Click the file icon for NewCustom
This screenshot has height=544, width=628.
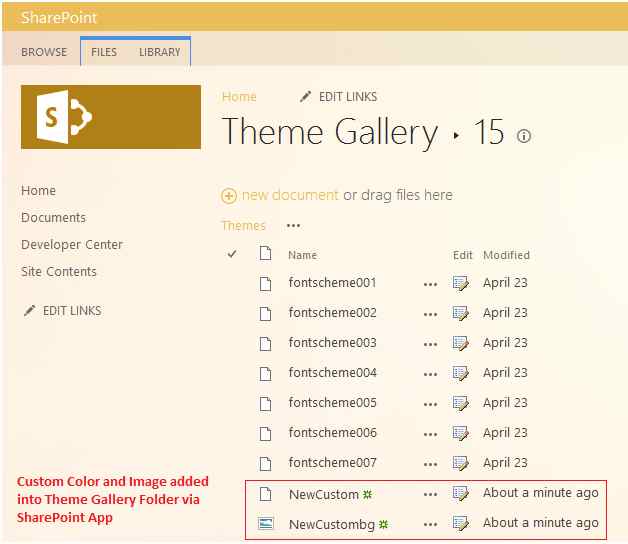coord(265,494)
